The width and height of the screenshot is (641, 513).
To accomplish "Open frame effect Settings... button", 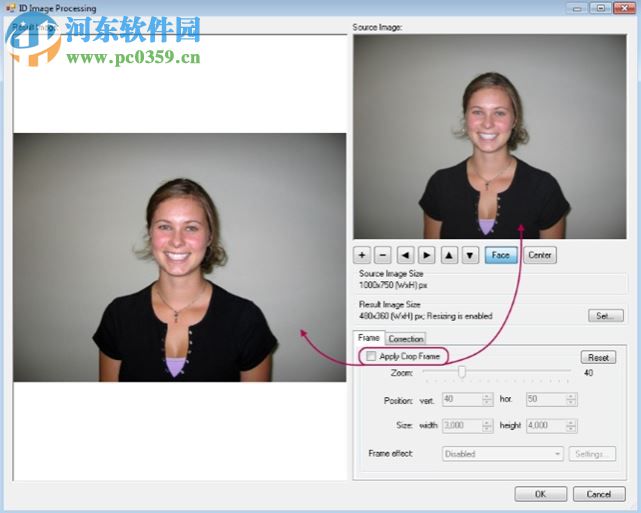I will pos(592,454).
